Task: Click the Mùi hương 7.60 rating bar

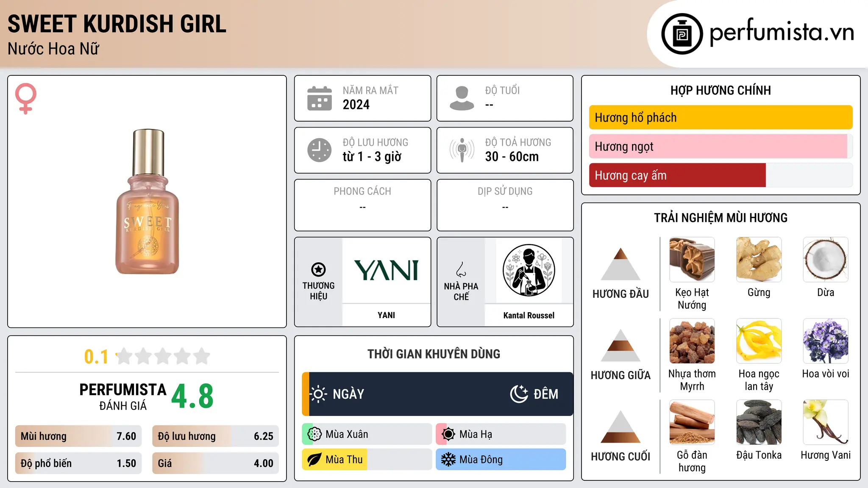Action: [x=78, y=436]
